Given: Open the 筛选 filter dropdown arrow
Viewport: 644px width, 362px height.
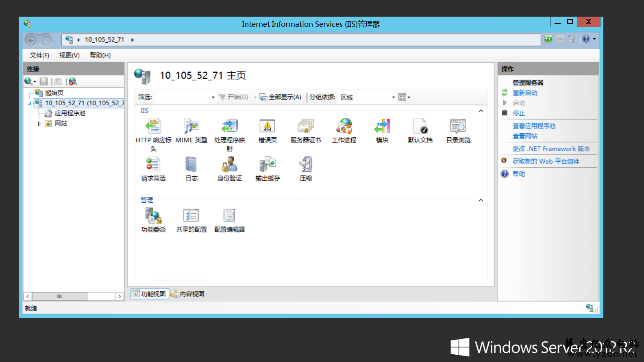Looking at the screenshot, I should [x=213, y=98].
